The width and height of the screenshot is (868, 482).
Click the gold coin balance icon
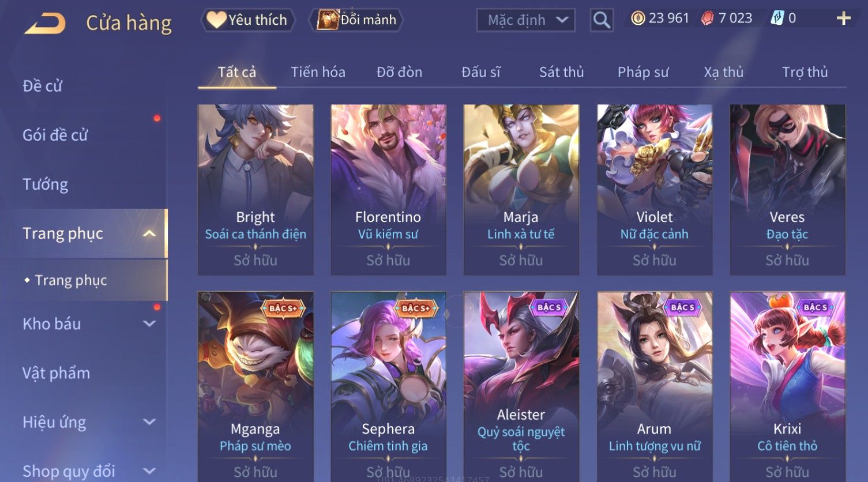[x=638, y=18]
